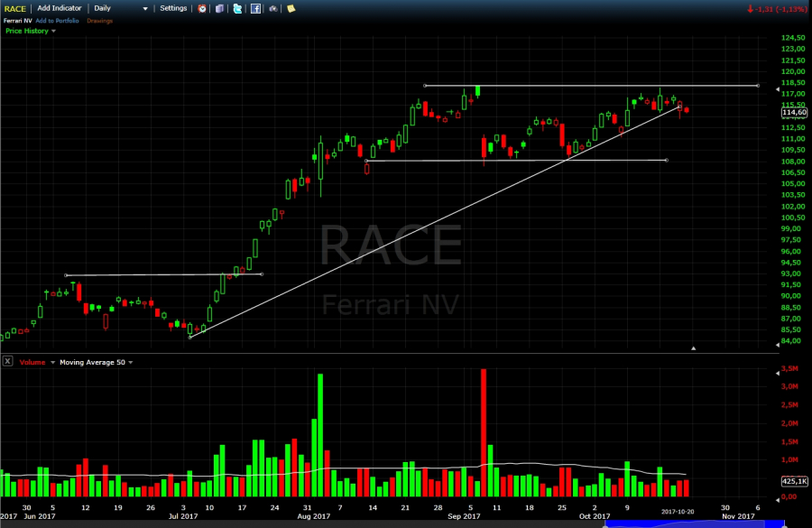
Task: Click the camera snapshot icon
Action: point(273,8)
